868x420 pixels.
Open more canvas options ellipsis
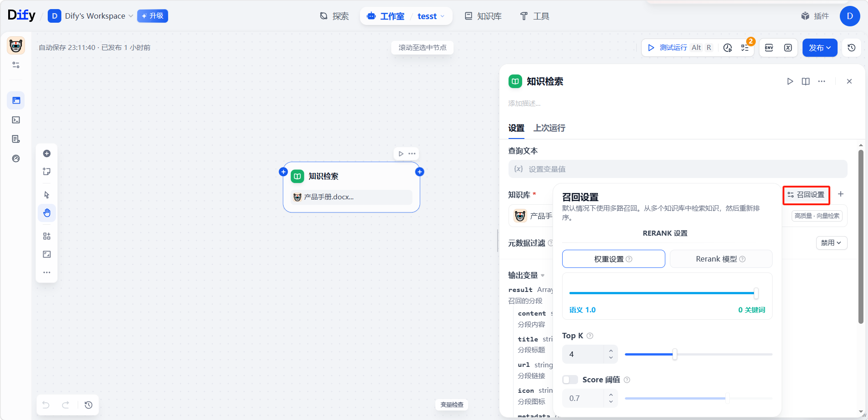pyautogui.click(x=47, y=272)
